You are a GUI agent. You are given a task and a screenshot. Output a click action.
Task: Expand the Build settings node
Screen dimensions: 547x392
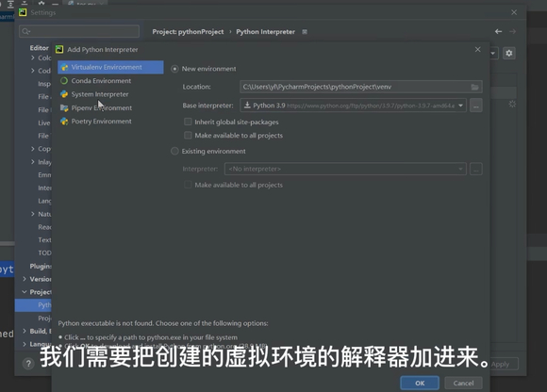[25, 331]
